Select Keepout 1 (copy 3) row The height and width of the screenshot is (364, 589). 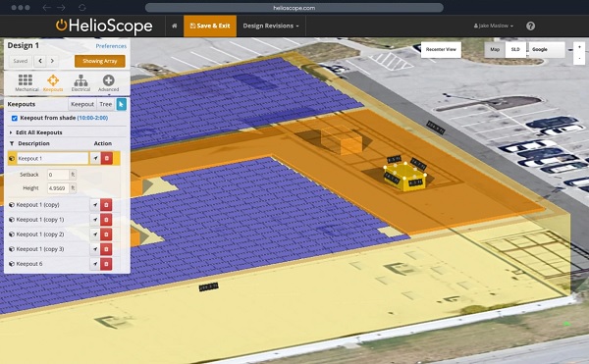click(40, 249)
